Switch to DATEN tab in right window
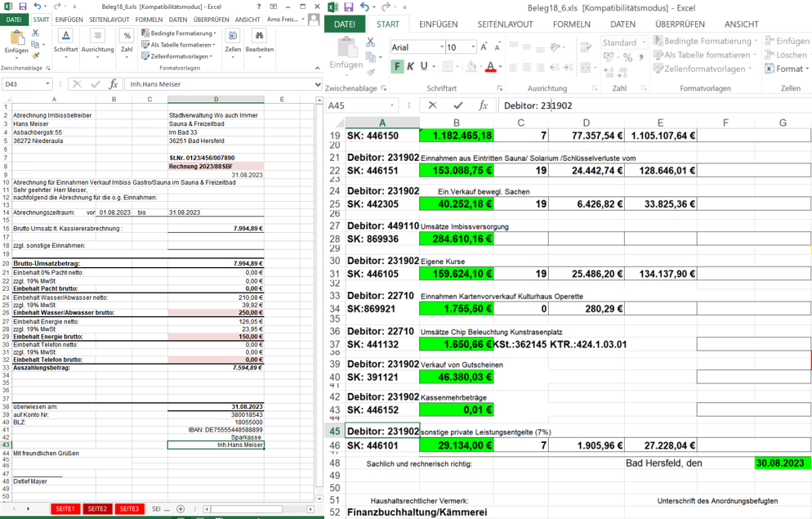The height and width of the screenshot is (519, 812). click(622, 25)
